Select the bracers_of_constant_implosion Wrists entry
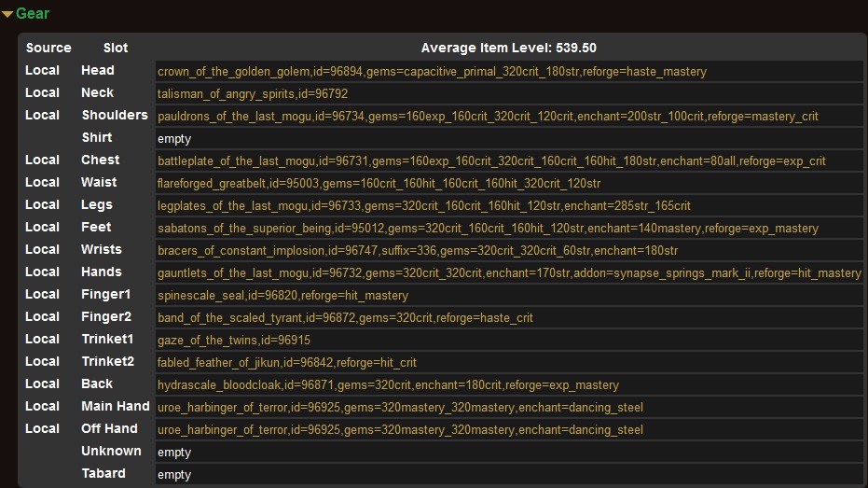 (x=418, y=251)
